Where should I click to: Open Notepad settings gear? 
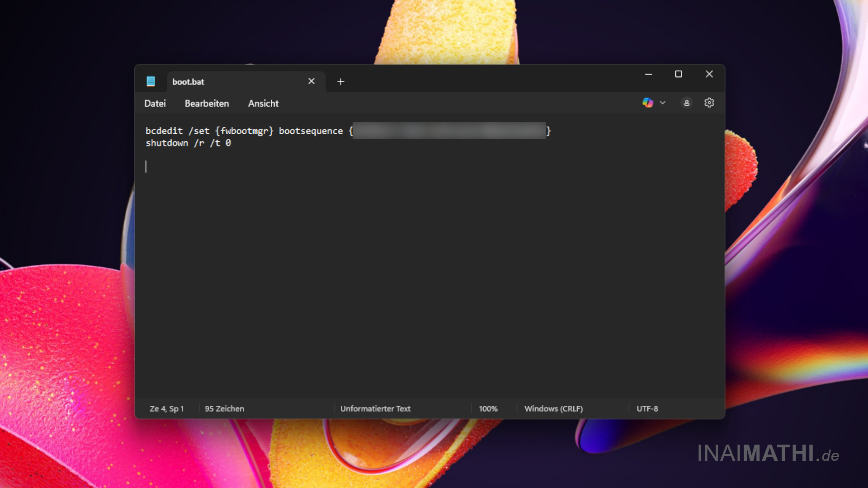(x=709, y=103)
